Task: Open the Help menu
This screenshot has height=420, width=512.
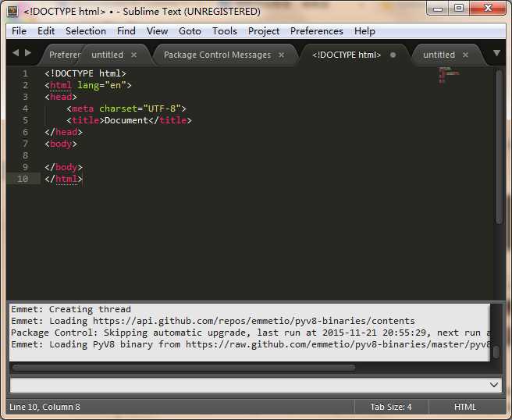Action: pos(364,31)
